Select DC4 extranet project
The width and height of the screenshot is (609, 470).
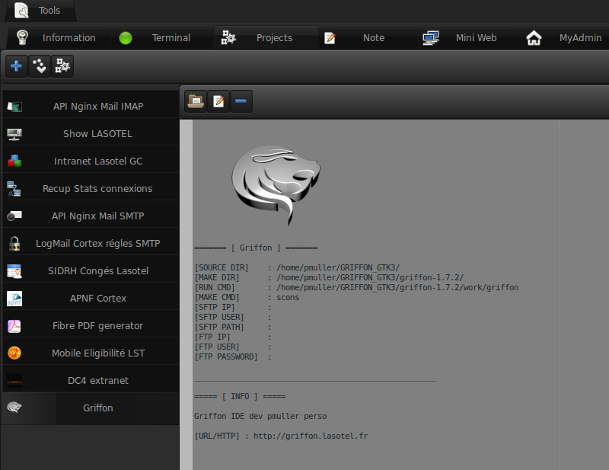pyautogui.click(x=91, y=381)
